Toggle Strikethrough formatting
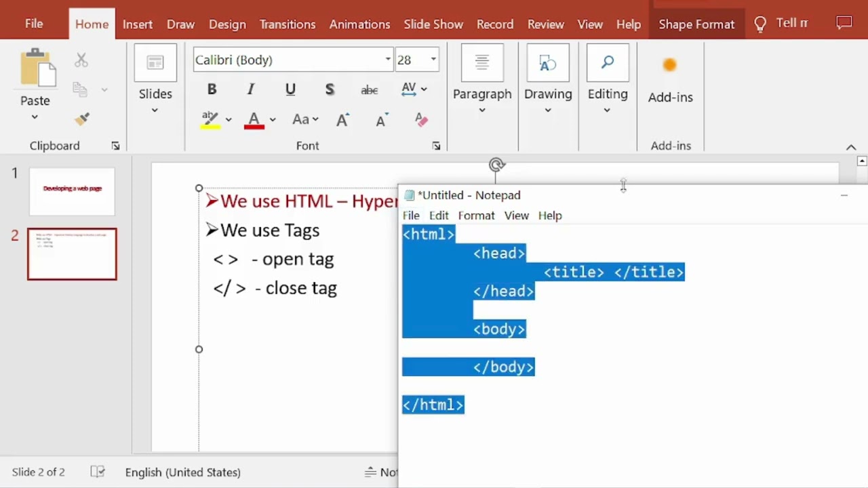 (x=369, y=89)
